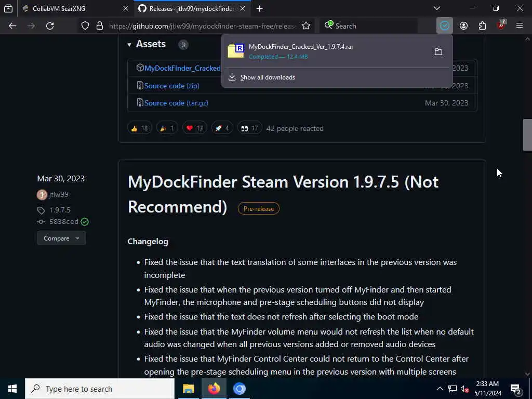Click the site security padlock icon
This screenshot has width=532, height=399.
tap(99, 26)
